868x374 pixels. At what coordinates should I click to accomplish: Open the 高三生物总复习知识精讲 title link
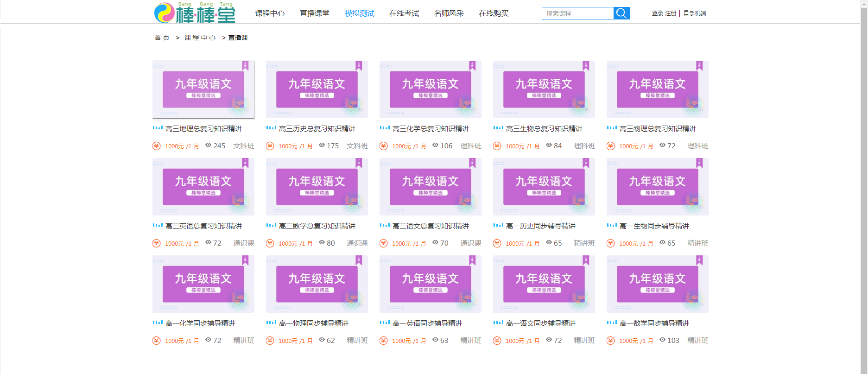[x=544, y=129]
